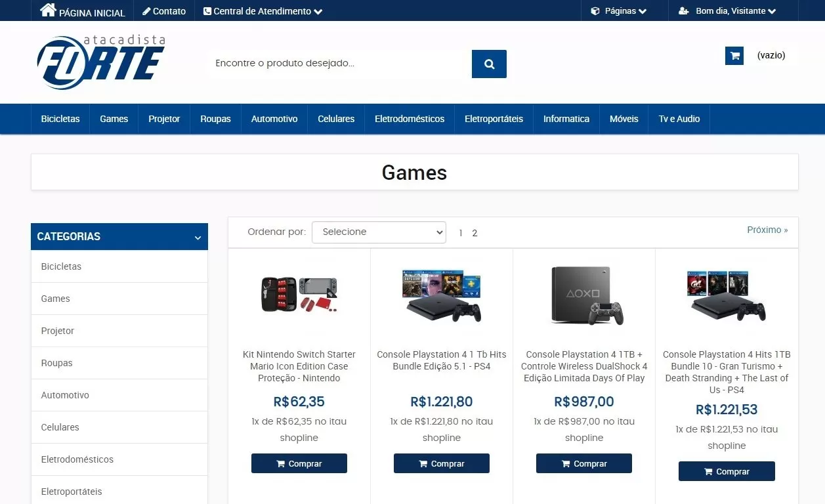Screen dimensions: 825x504
Task: Select Eletroportáteis in the Categorias sidebar
Action: coord(119,491)
